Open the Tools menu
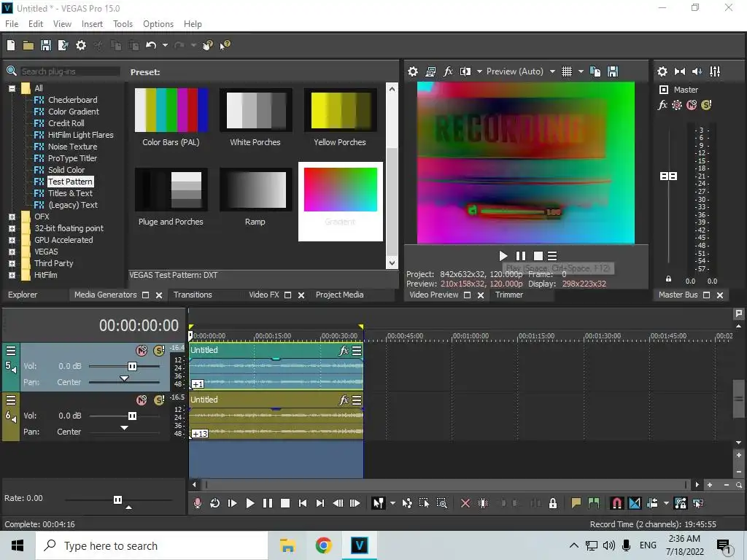The height and width of the screenshot is (560, 747). [123, 24]
